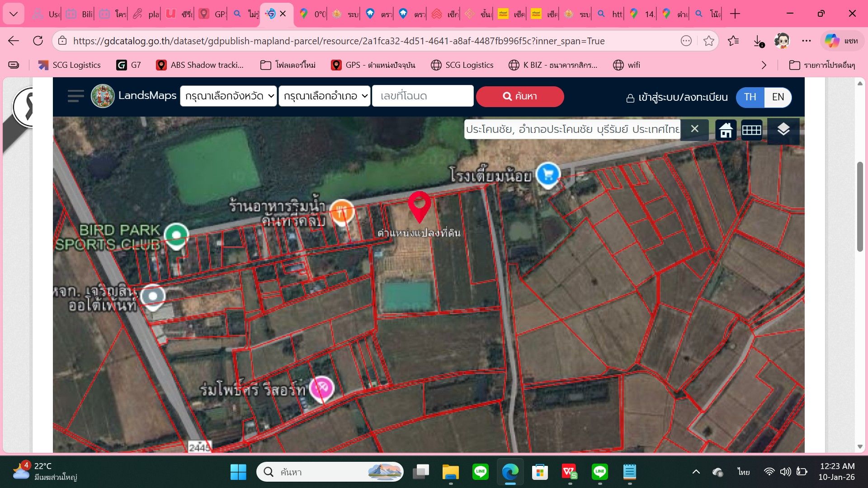Open the province selection dropdown

click(228, 96)
